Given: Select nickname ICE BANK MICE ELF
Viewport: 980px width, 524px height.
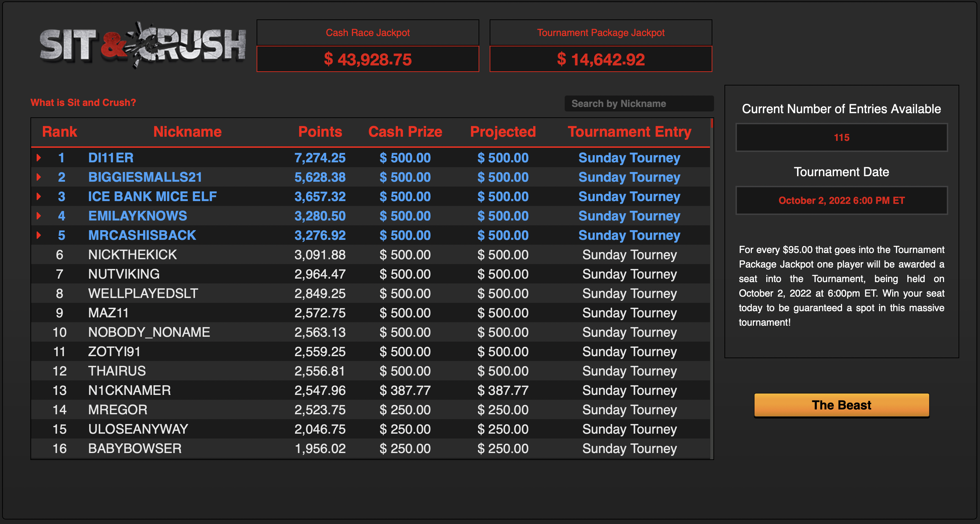Looking at the screenshot, I should [x=152, y=197].
